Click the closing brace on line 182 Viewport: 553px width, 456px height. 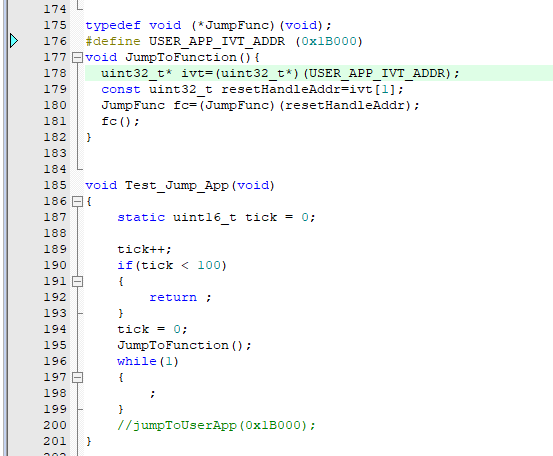89,137
